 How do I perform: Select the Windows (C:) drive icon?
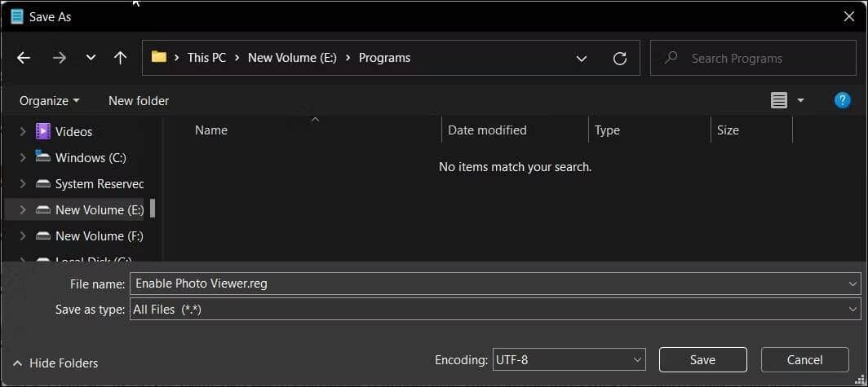[43, 157]
